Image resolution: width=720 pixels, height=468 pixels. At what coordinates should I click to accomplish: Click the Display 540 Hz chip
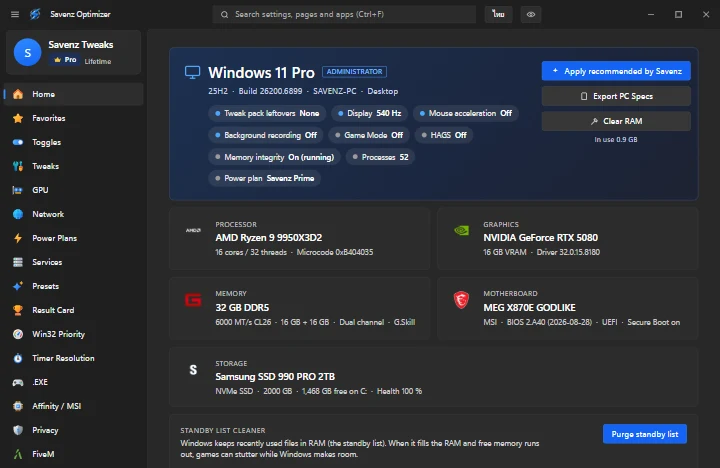point(370,113)
